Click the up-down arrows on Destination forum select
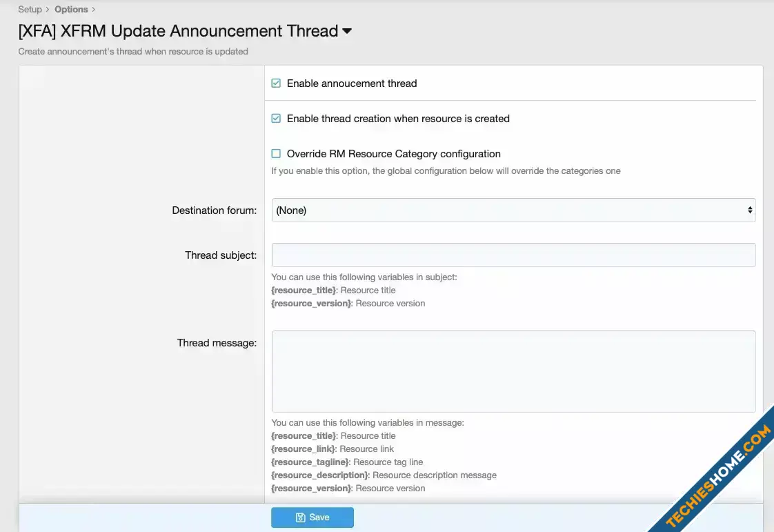The image size is (774, 532). (749, 210)
